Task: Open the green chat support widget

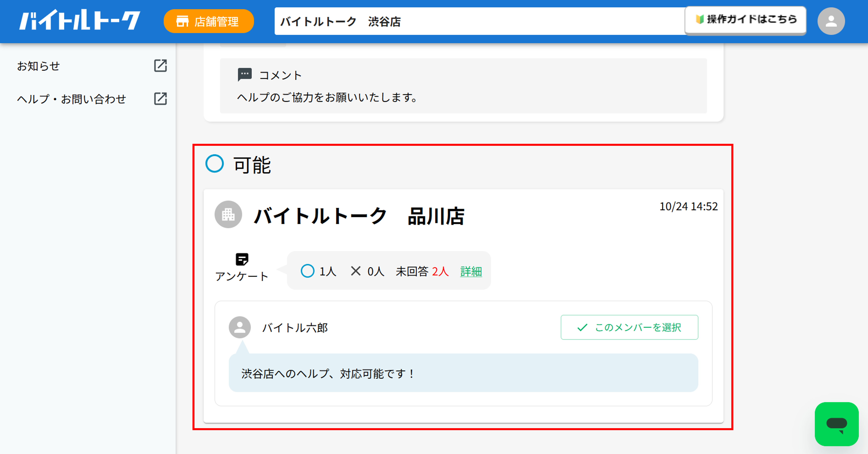Action: [837, 424]
